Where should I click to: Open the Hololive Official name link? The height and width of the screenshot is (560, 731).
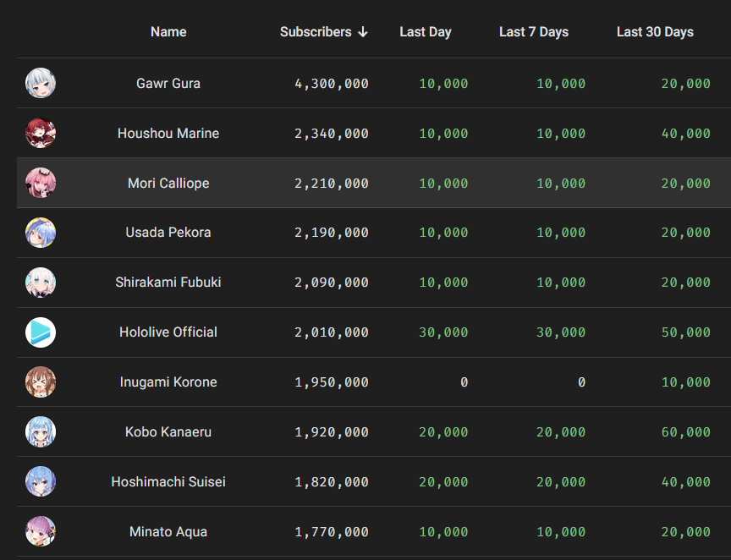tap(168, 332)
